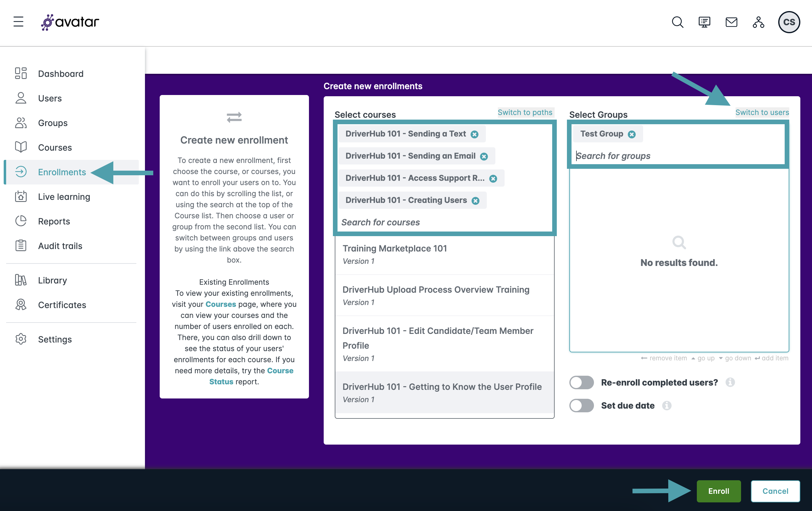Click the green Enroll button
The image size is (812, 511).
point(718,491)
